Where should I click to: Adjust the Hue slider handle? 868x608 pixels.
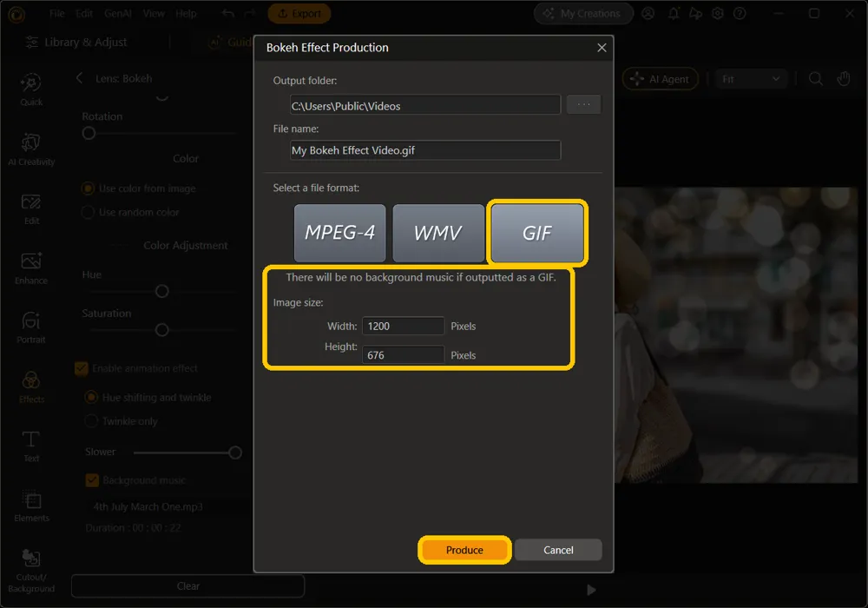(161, 291)
